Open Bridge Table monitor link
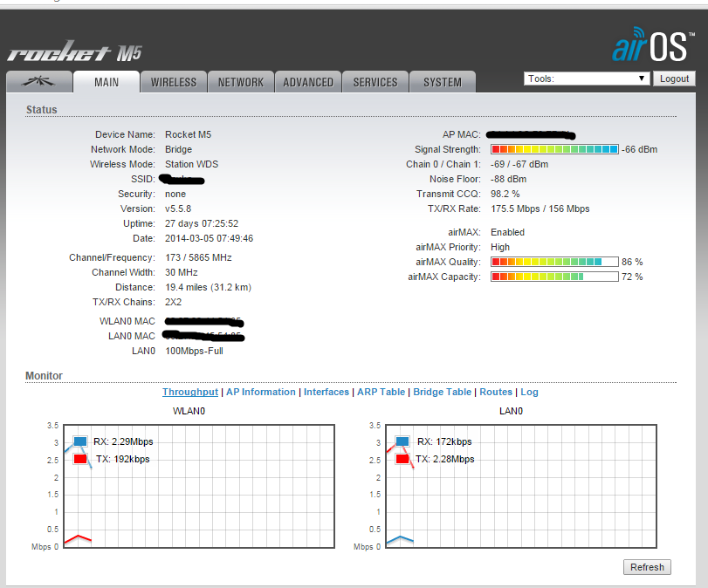The image size is (708, 588). (x=442, y=392)
